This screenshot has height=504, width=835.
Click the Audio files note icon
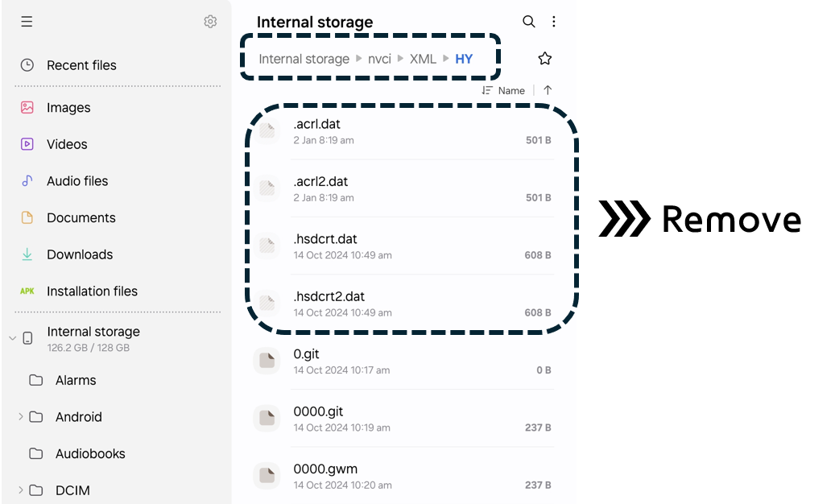point(27,181)
